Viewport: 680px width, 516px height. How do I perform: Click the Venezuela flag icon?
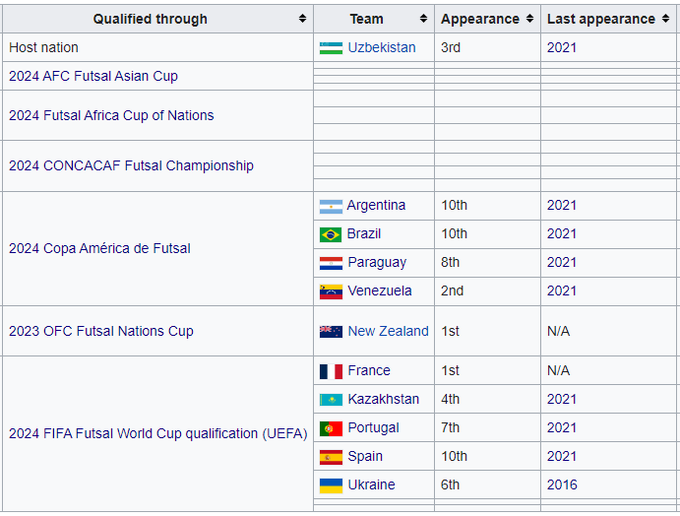(x=331, y=291)
